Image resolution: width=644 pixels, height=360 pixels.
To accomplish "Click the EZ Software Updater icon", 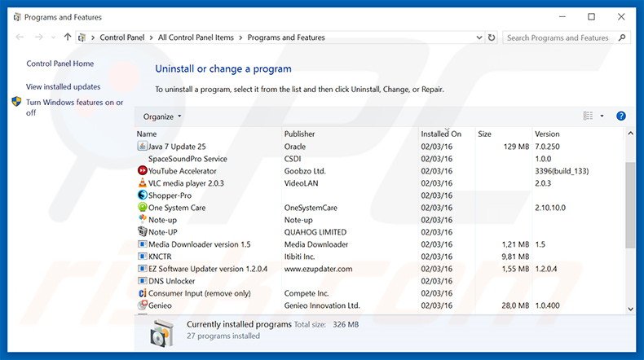I will pyautogui.click(x=142, y=269).
